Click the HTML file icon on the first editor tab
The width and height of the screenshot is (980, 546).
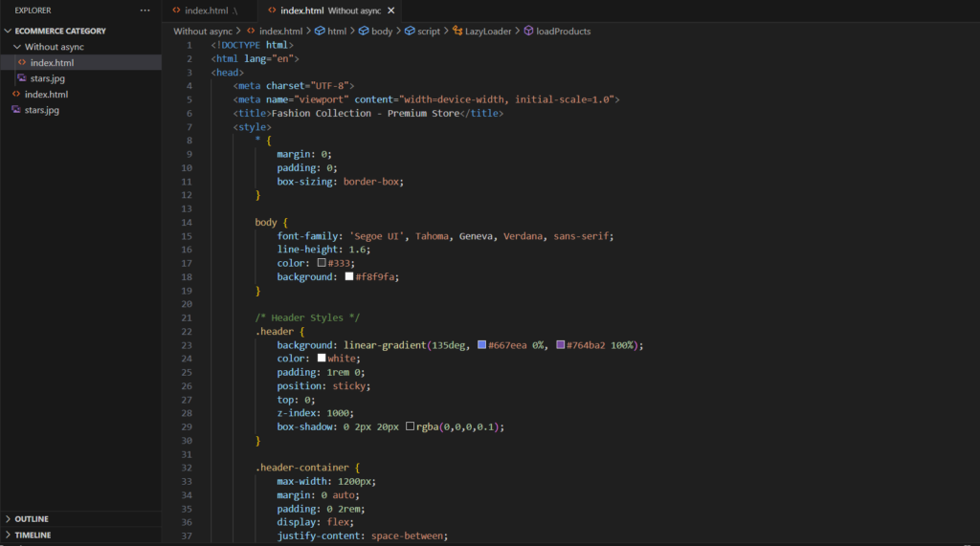coord(176,10)
